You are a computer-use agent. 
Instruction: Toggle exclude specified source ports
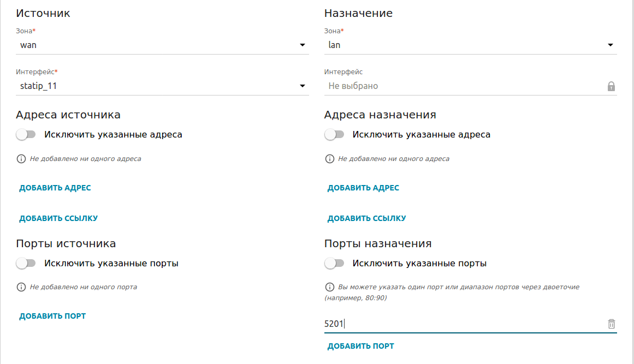pyautogui.click(x=26, y=264)
